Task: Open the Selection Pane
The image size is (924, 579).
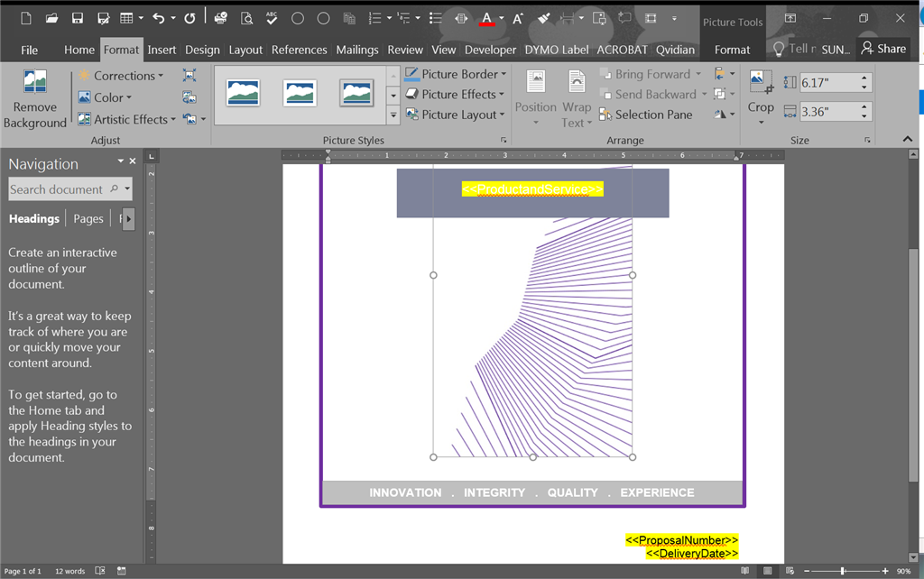Action: [x=645, y=115]
